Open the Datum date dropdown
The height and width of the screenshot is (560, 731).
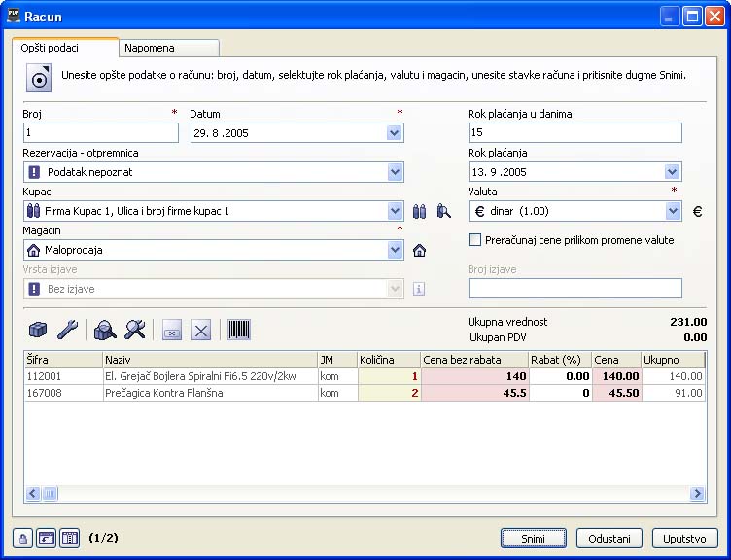coord(395,133)
